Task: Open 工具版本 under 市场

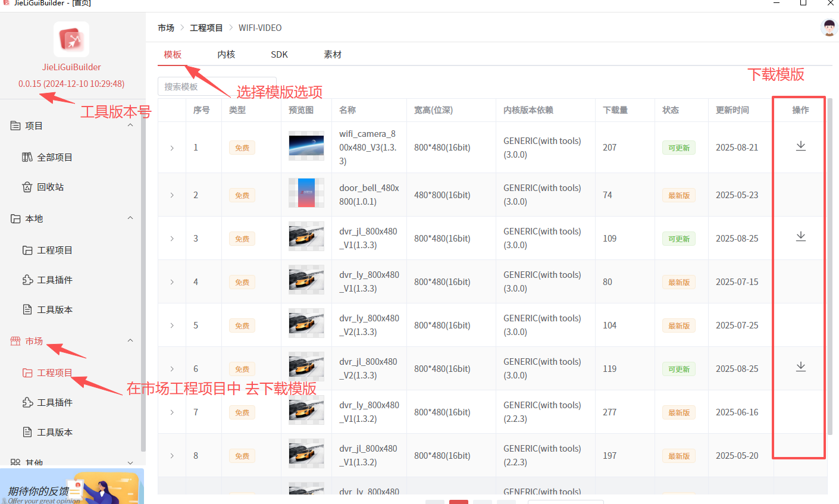Action: pos(48,432)
